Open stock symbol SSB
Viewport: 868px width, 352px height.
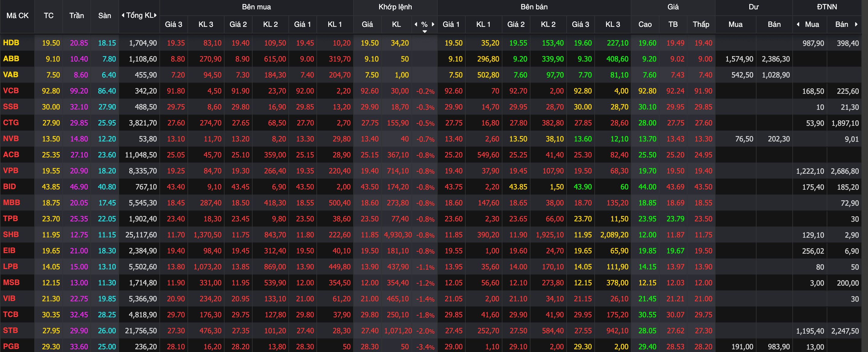click(11, 107)
